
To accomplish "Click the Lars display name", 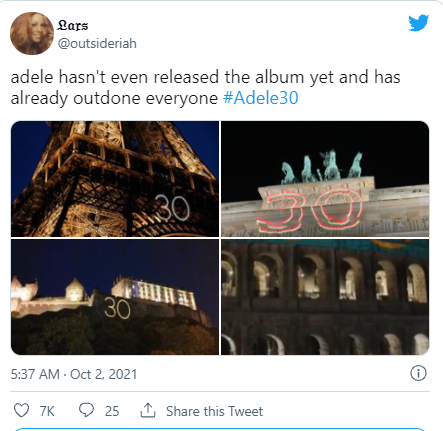I will 73,25.
